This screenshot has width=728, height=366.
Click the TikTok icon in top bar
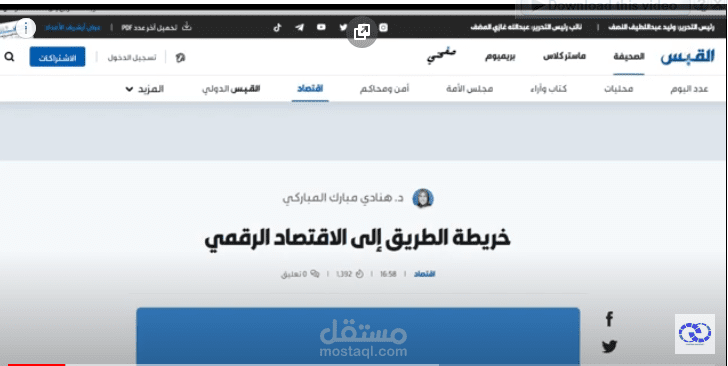pyautogui.click(x=277, y=27)
